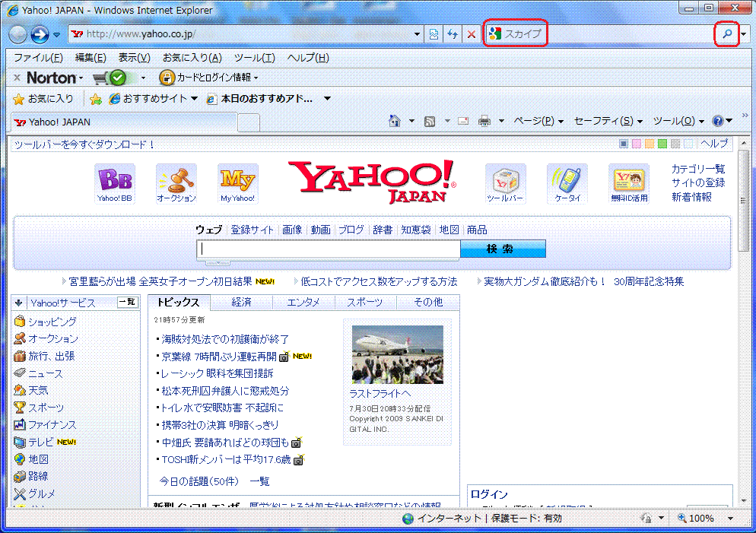Viewport: 756px width, 533px height.
Task: Open the ツール(O) dropdown in command bar
Action: tap(678, 121)
